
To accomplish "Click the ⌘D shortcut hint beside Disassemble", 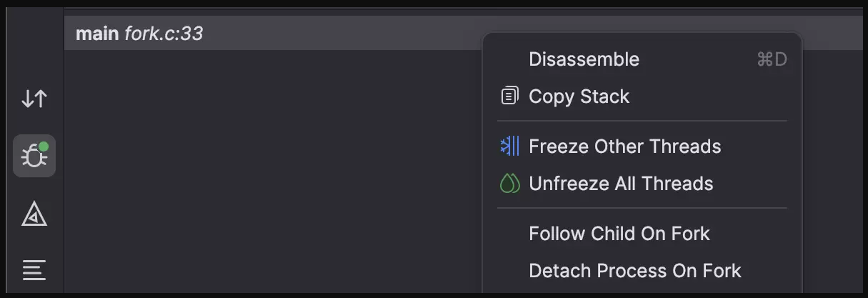I will pos(772,59).
